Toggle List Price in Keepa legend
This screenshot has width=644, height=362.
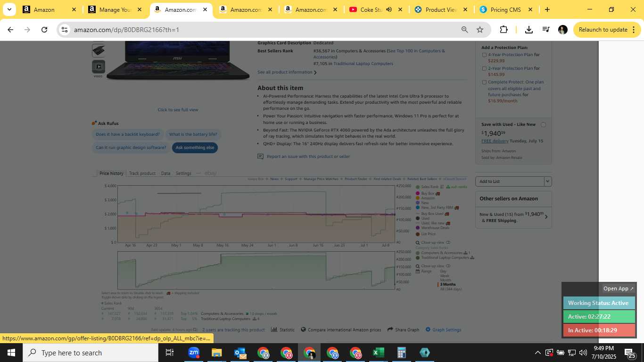[x=426, y=234]
